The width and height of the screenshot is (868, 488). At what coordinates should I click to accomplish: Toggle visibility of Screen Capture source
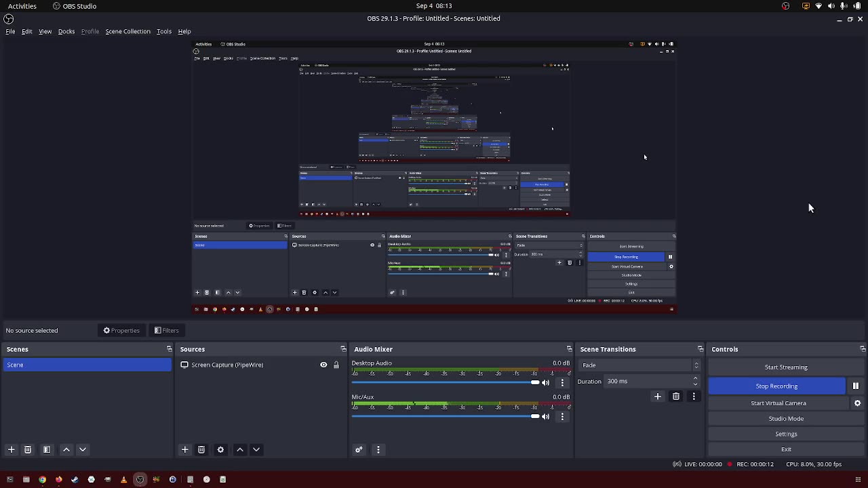point(323,365)
